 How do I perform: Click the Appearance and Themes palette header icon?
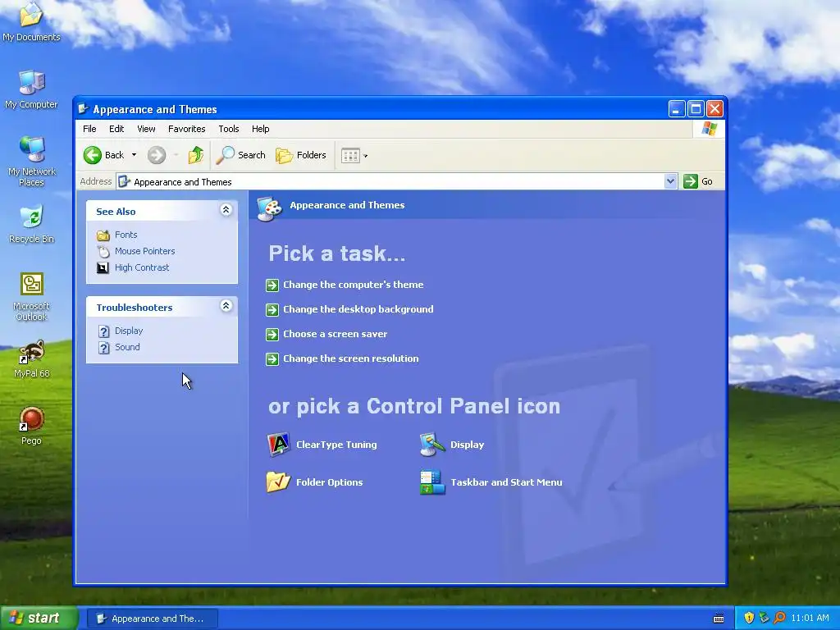[x=269, y=208]
